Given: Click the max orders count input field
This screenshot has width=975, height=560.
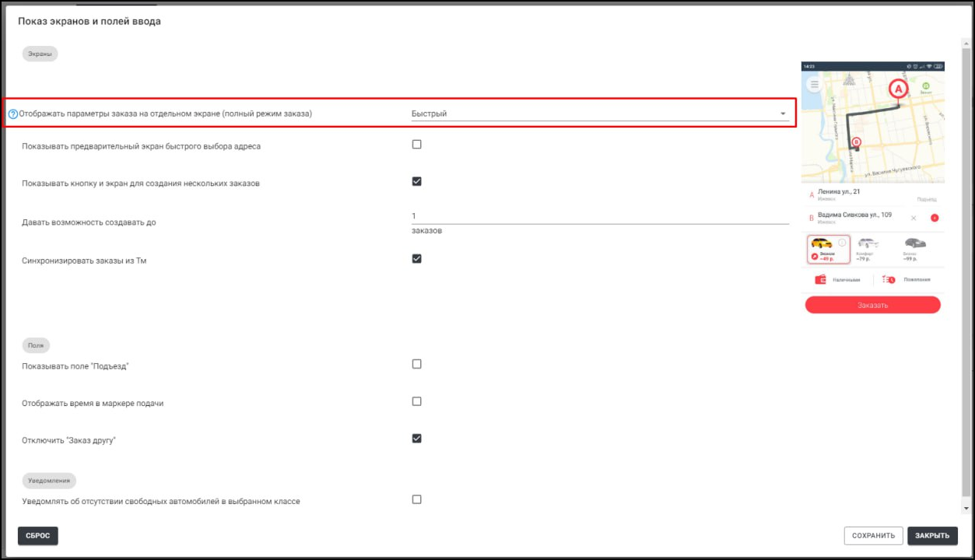Looking at the screenshot, I should click(x=599, y=216).
